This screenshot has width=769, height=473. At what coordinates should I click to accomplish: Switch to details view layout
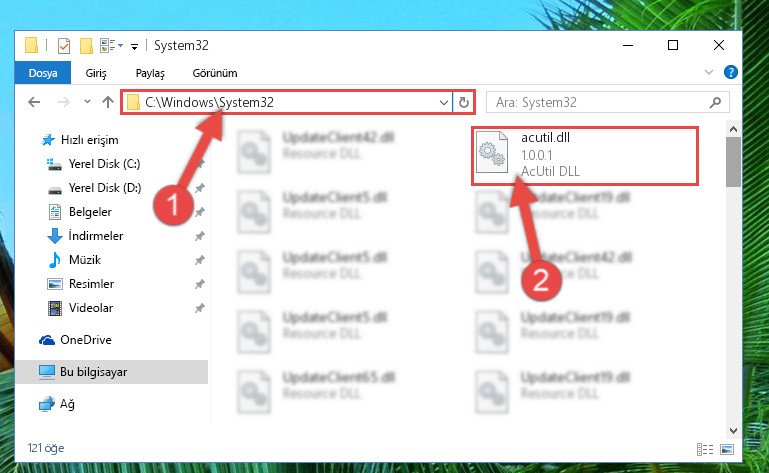point(705,449)
